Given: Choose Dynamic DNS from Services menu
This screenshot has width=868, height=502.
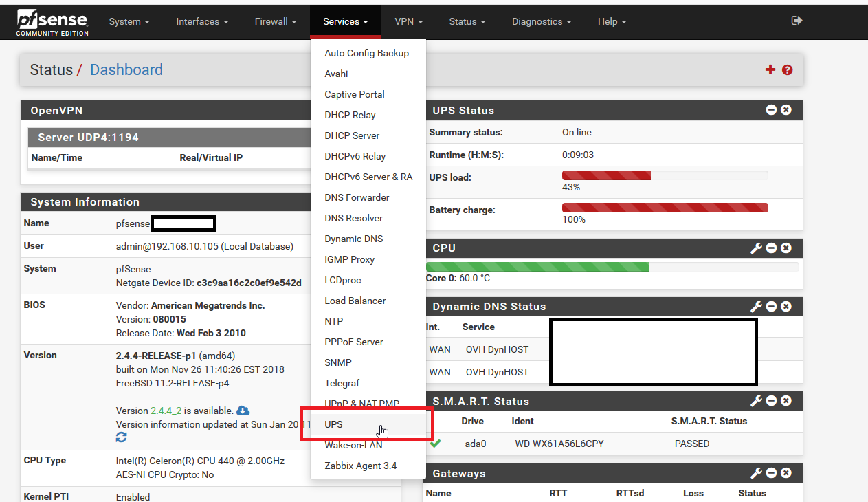Looking at the screenshot, I should pyautogui.click(x=368, y=239).
